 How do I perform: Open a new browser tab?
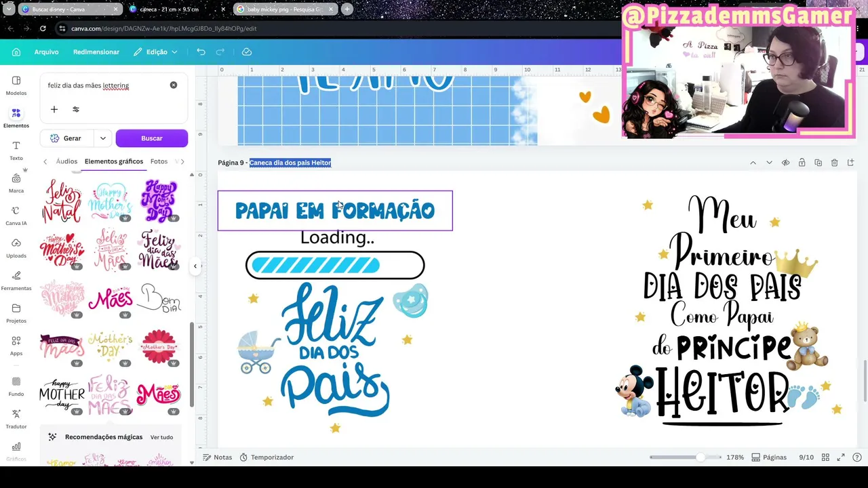click(347, 9)
